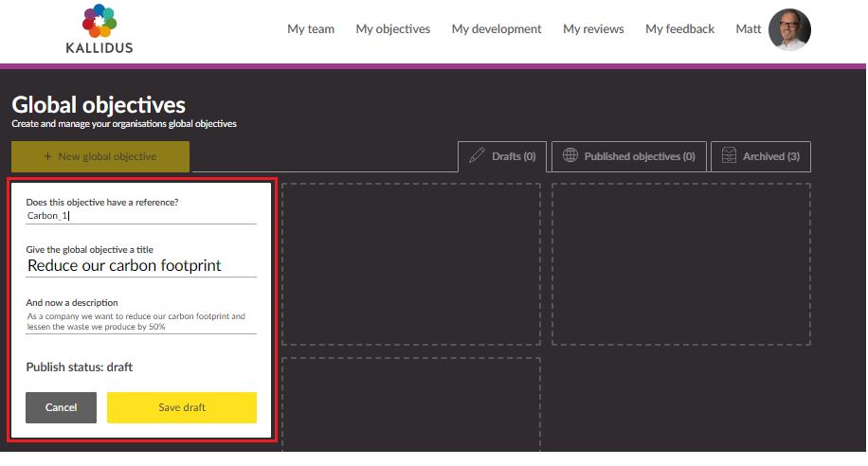
Task: Click the pencil icon on Drafts tab
Action: pyautogui.click(x=477, y=156)
